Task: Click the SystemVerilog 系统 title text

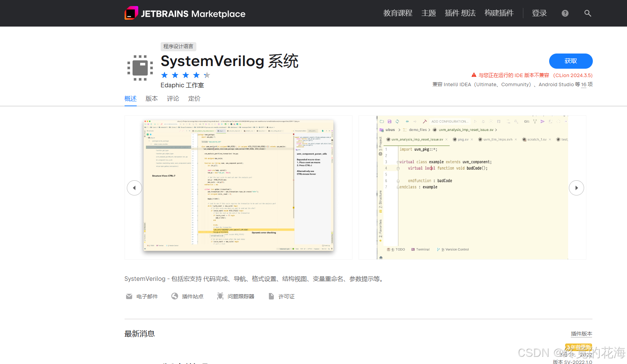Action: (230, 61)
